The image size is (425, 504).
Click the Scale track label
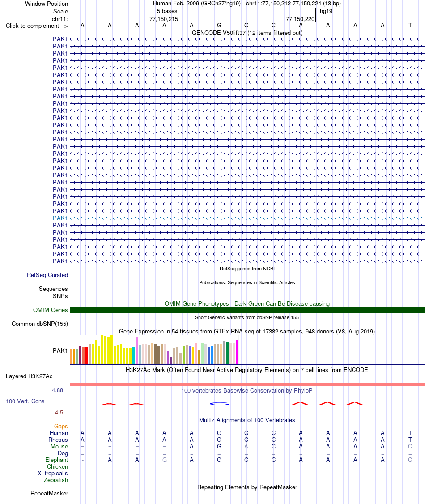[x=60, y=11]
